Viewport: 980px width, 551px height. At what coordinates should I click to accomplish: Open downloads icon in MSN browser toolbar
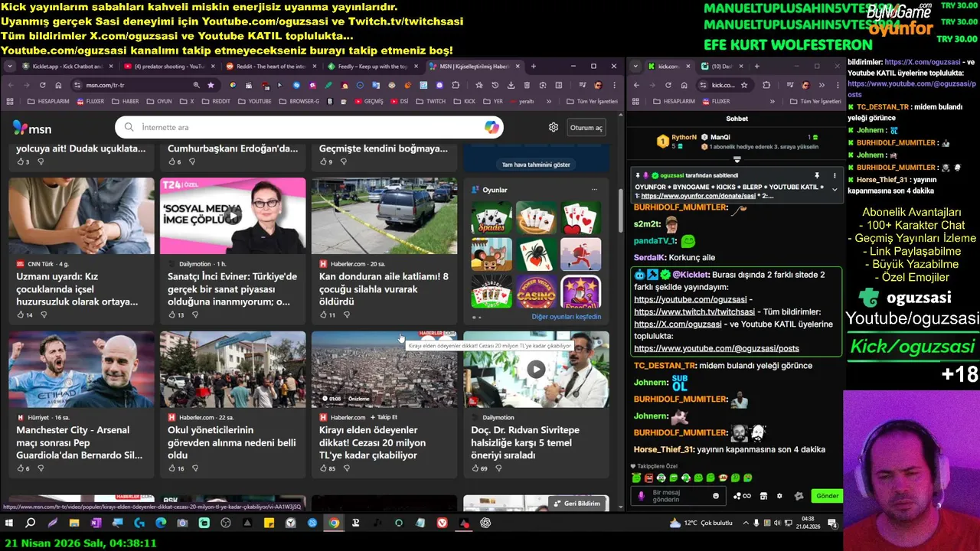511,85
